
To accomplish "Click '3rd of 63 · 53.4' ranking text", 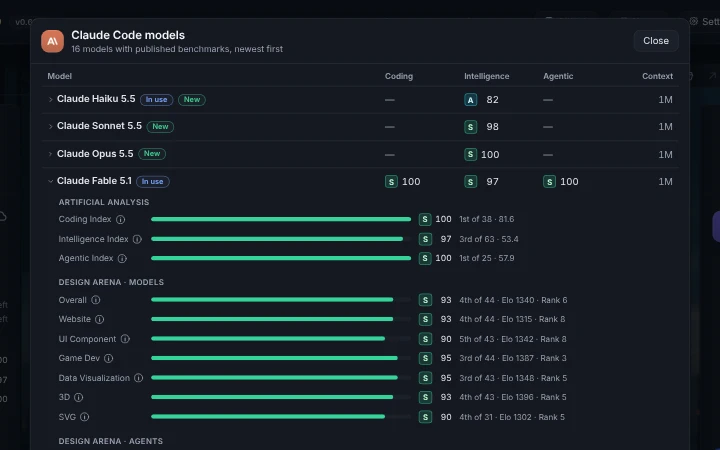I will coord(489,239).
